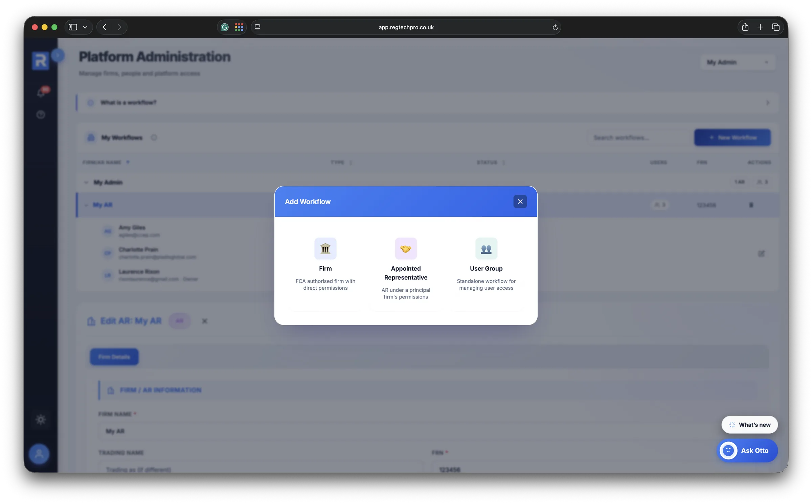Click the Grammarly extension icon
This screenshot has height=504, width=812.
click(224, 27)
